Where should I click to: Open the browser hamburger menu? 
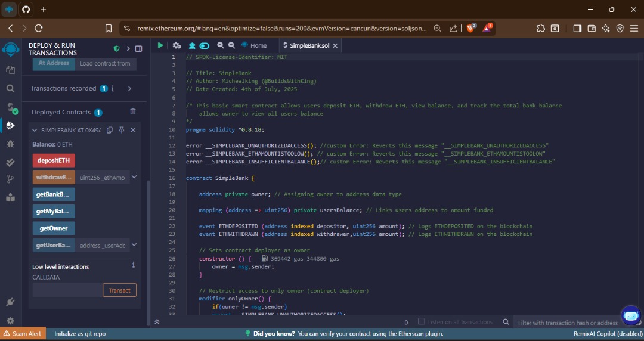pyautogui.click(x=634, y=29)
